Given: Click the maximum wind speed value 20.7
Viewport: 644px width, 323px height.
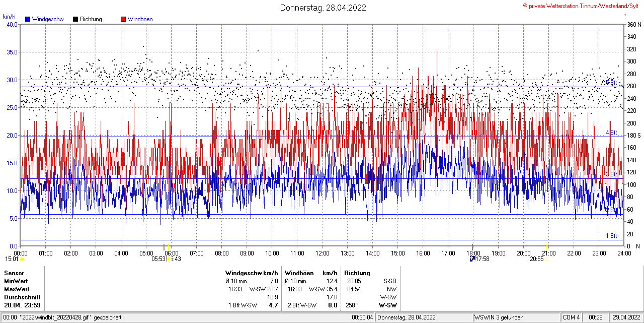Looking at the screenshot, I should click(x=272, y=289).
